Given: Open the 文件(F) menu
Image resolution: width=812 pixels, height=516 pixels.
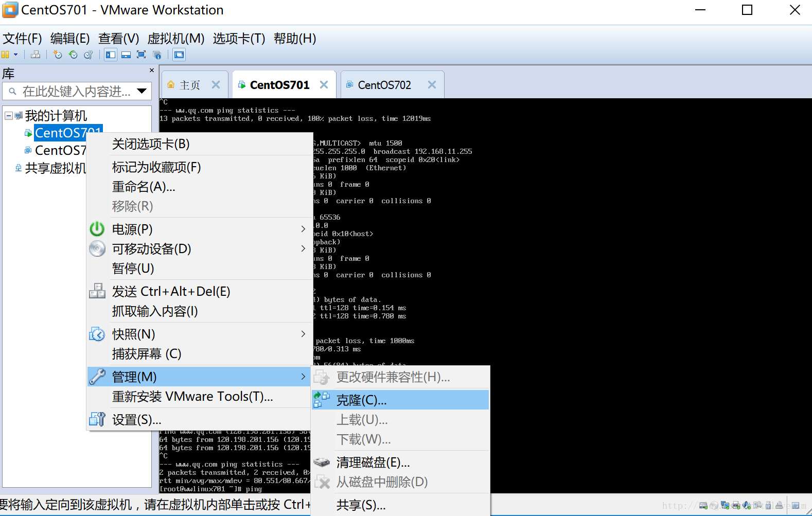Looking at the screenshot, I should [22, 39].
